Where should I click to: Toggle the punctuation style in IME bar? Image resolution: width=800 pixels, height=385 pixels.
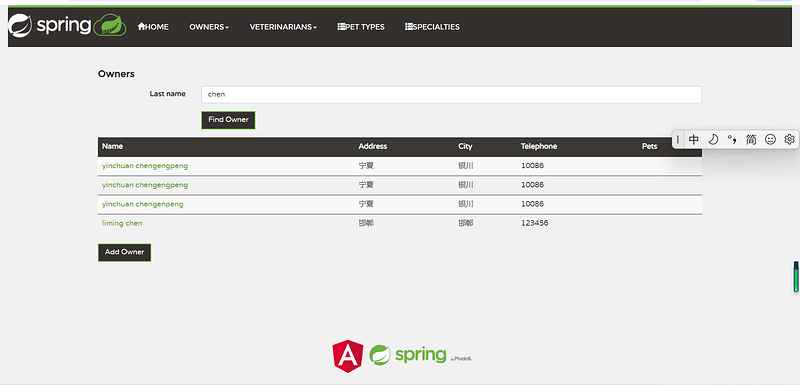[732, 139]
